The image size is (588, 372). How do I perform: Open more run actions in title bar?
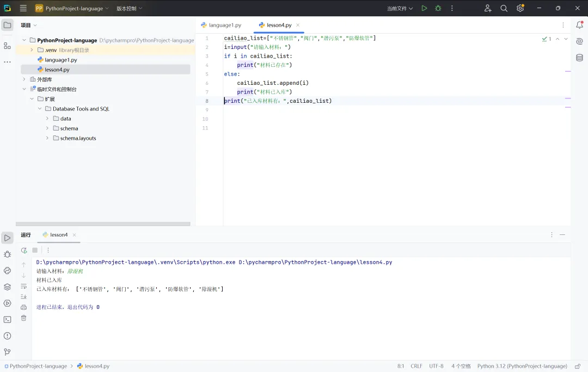452,8
